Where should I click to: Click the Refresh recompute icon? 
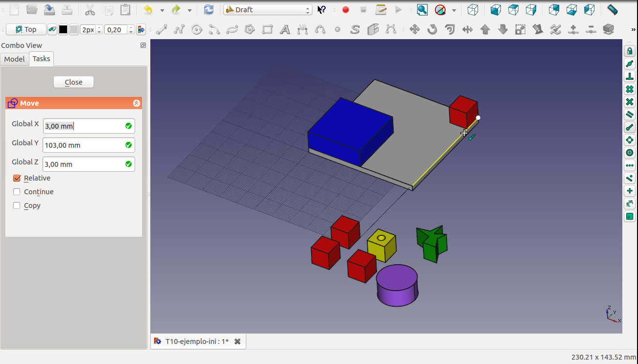209,10
